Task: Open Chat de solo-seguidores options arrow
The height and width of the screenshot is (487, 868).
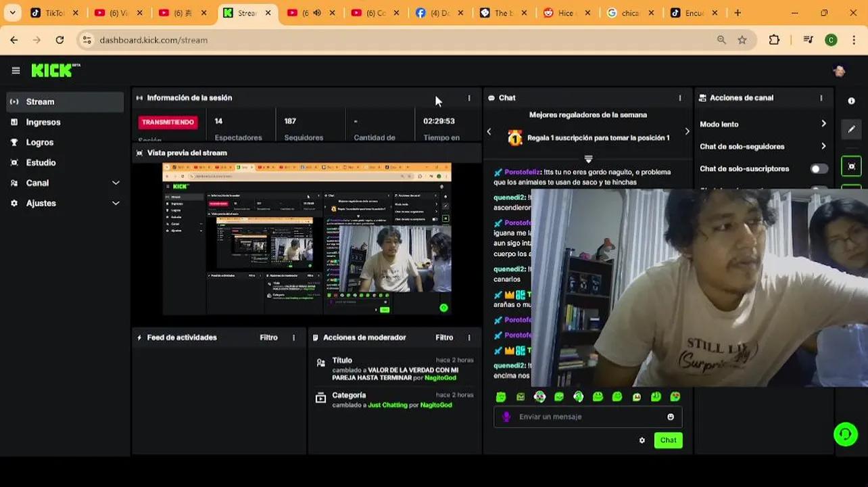Action: coord(823,147)
